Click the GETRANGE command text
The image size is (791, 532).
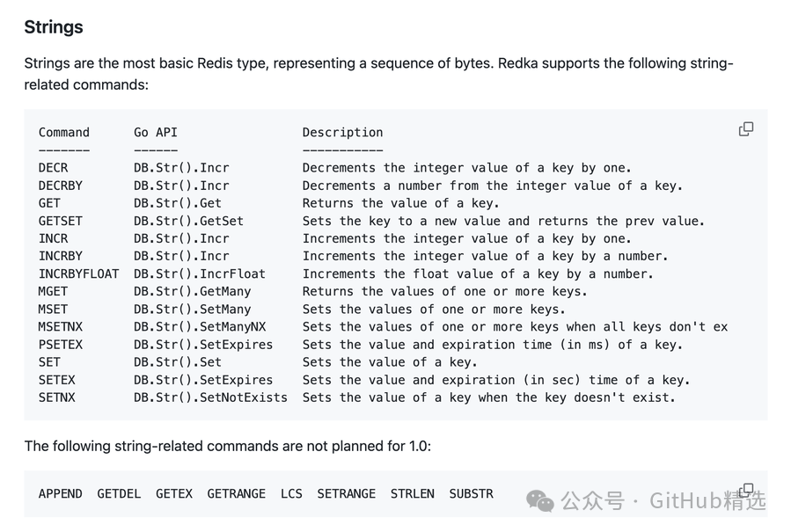236,493
